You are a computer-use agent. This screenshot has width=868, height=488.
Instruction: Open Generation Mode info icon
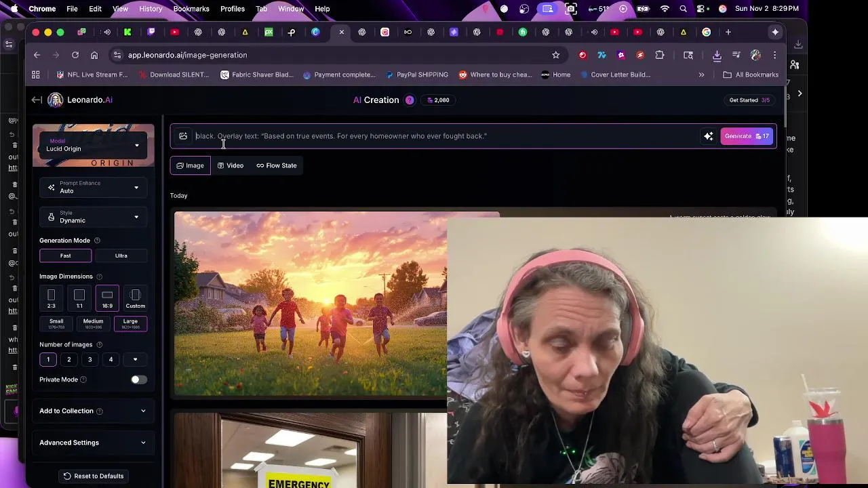[97, 241]
